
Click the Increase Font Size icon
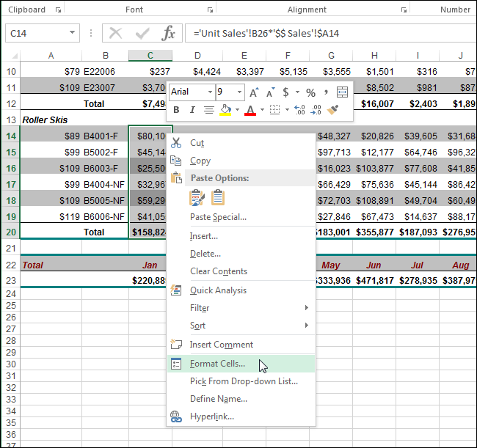pos(254,92)
